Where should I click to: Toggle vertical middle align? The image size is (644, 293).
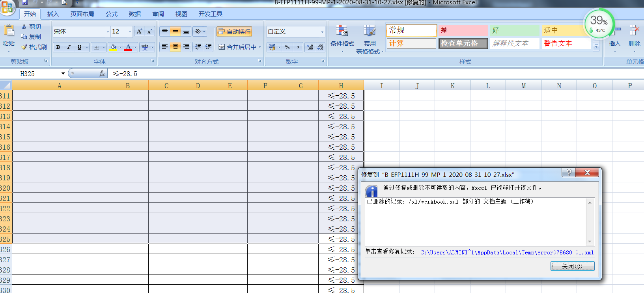[175, 32]
